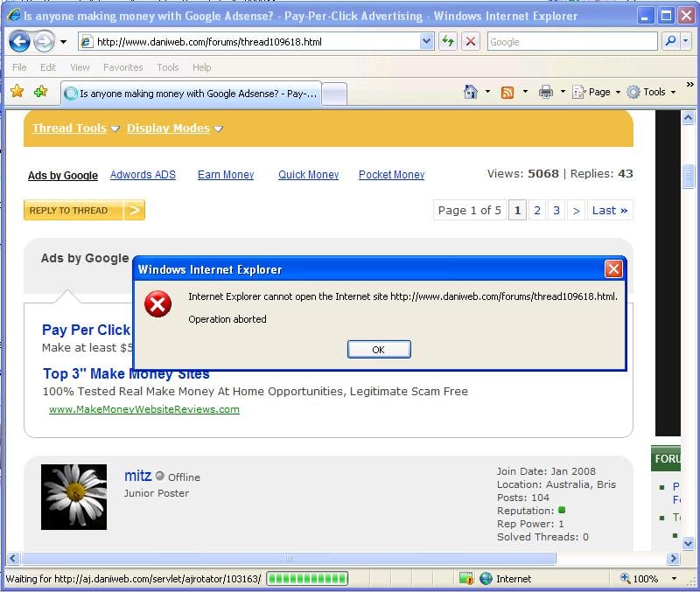The image size is (700, 592).
Task: Open the Help menu
Action: tap(202, 67)
